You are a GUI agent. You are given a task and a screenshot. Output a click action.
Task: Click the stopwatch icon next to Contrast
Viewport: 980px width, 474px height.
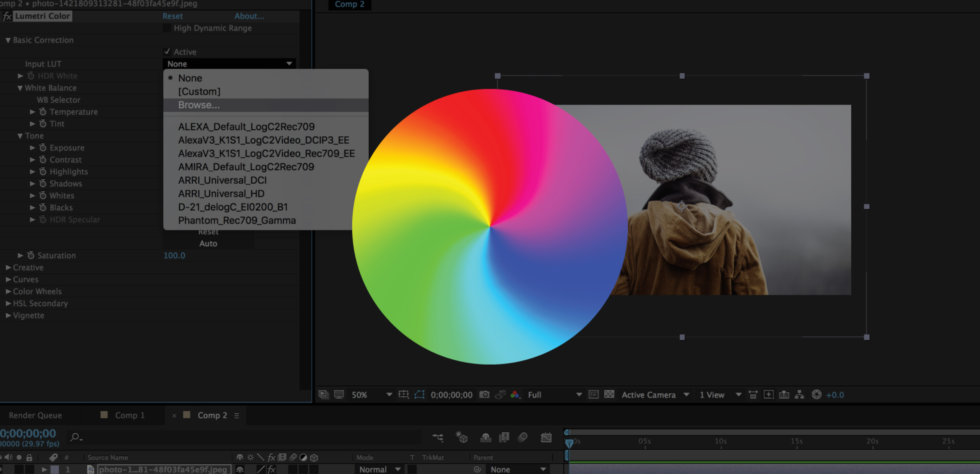(43, 159)
